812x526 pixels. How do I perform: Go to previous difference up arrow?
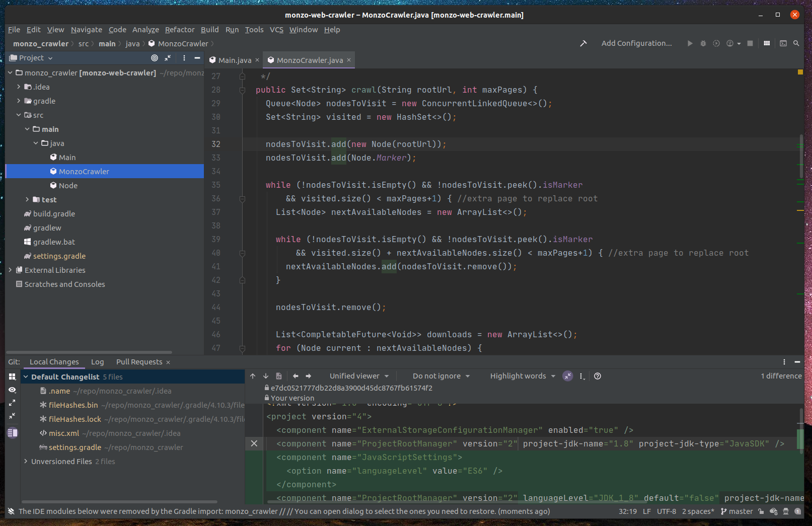[253, 376]
